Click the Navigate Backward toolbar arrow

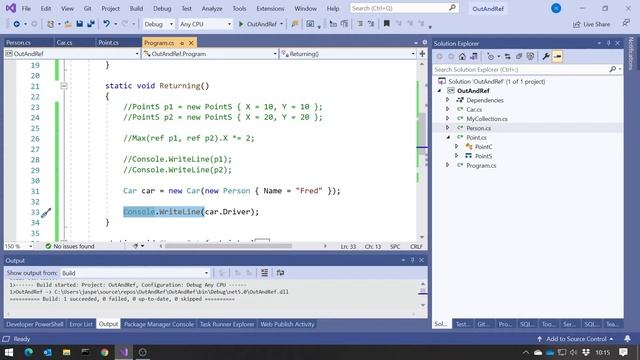[16, 24]
